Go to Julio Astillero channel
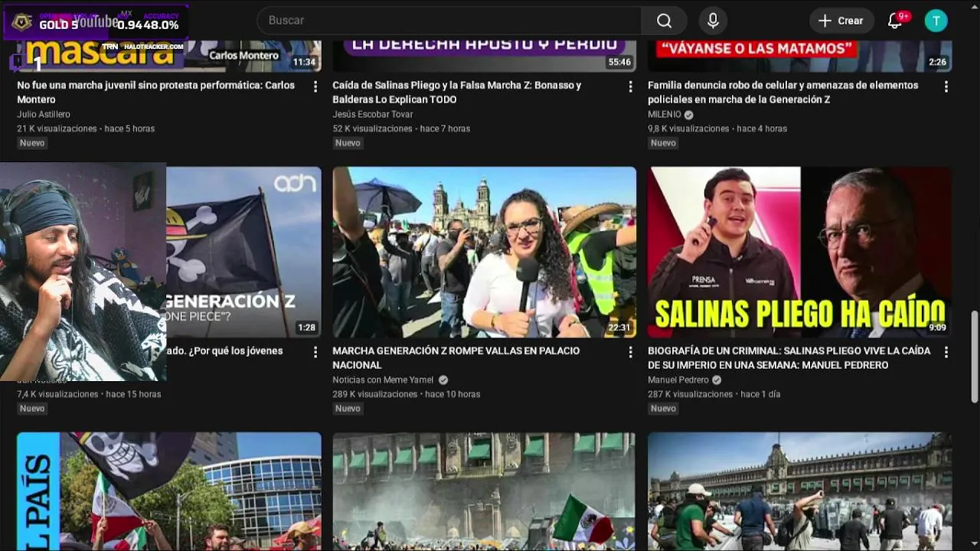980x551 pixels. tap(44, 115)
